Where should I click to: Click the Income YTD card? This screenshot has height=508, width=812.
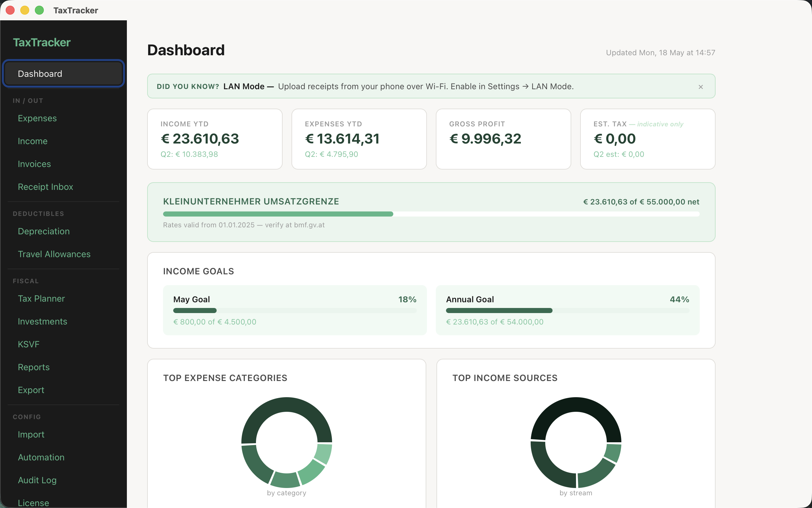215,139
